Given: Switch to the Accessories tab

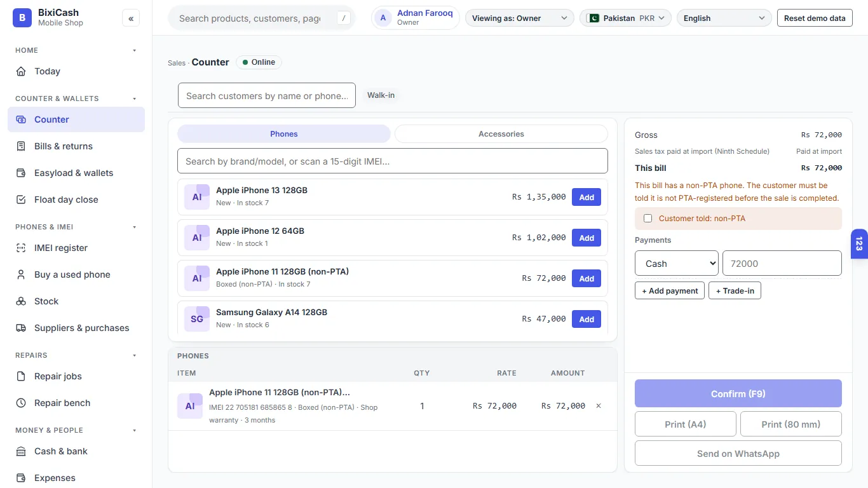Looking at the screenshot, I should click(501, 134).
